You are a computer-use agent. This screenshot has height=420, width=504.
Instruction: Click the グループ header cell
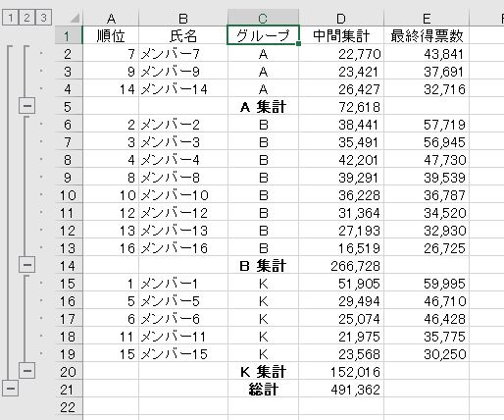click(x=263, y=35)
